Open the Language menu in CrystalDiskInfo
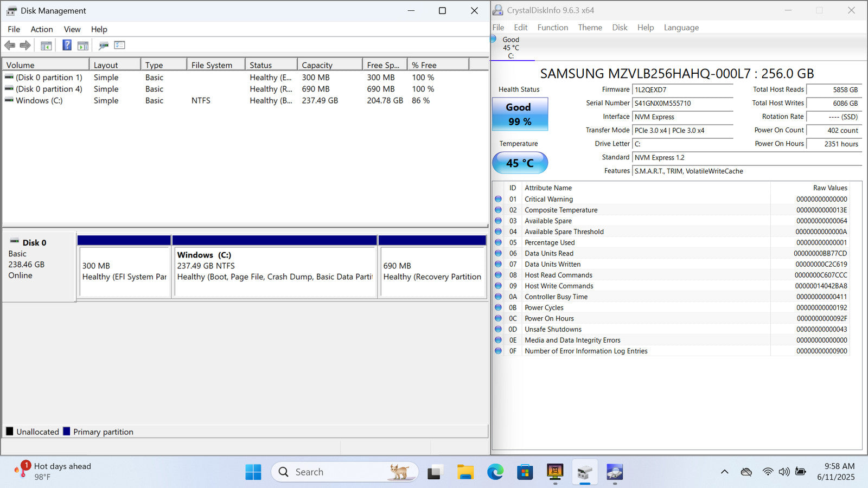868x488 pixels. coord(681,28)
